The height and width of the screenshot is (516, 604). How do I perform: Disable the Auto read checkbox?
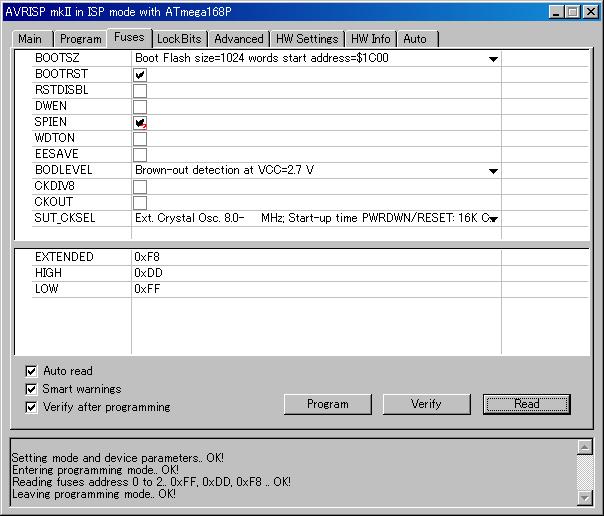point(31,371)
